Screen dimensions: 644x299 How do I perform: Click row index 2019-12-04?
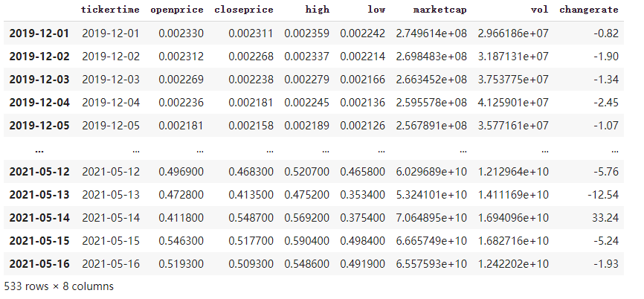click(39, 102)
